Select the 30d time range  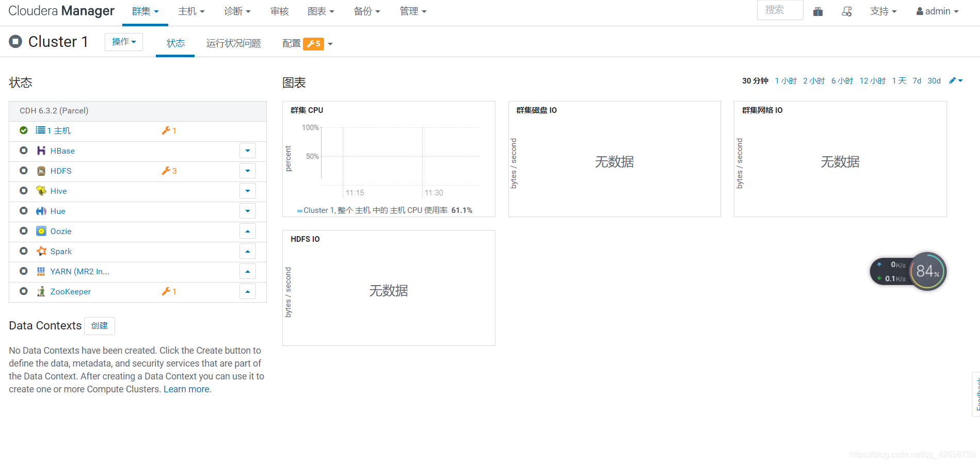[x=934, y=81]
